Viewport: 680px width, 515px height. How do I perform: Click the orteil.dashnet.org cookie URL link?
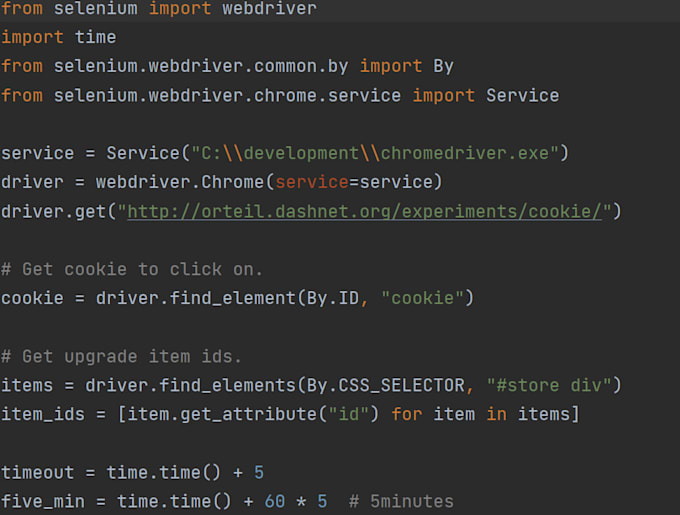(x=365, y=212)
